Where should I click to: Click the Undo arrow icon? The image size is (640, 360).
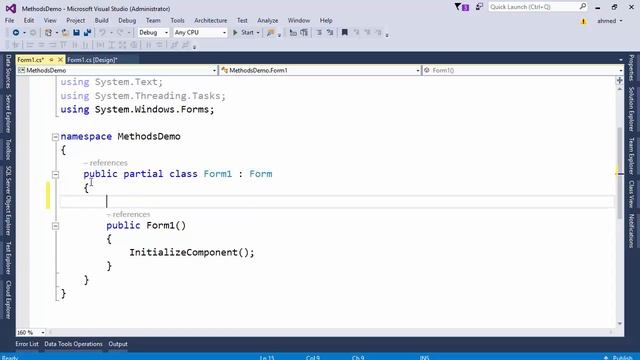[x=102, y=33]
